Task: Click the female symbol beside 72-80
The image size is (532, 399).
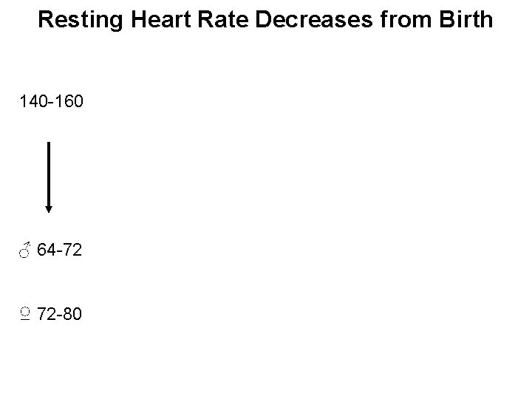Action: point(25,315)
